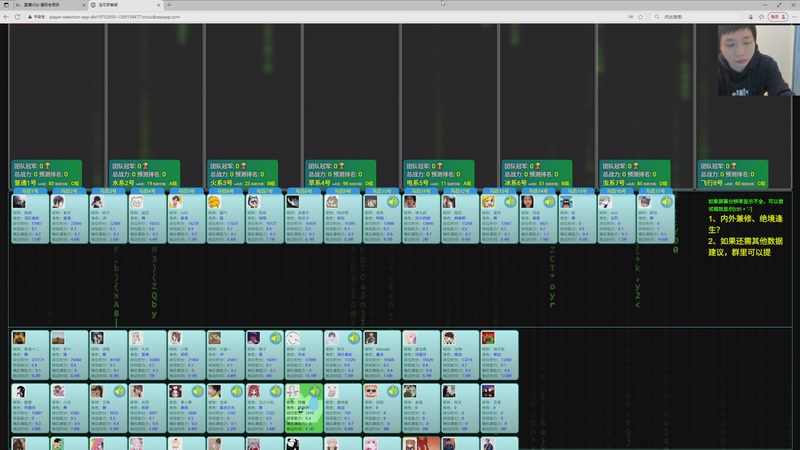The image size is (800, 450).
Task: Select the 马匹8号 card tab
Action: point(304,191)
